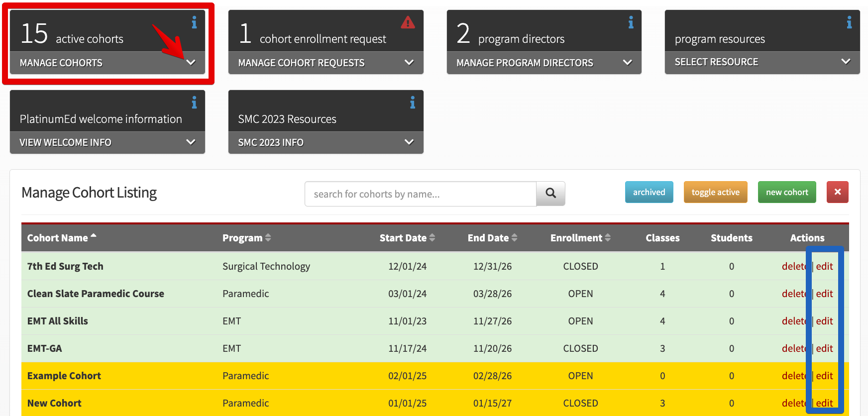This screenshot has width=868, height=416.
Task: Expand Manage Program Directors chevron
Action: [x=627, y=63]
